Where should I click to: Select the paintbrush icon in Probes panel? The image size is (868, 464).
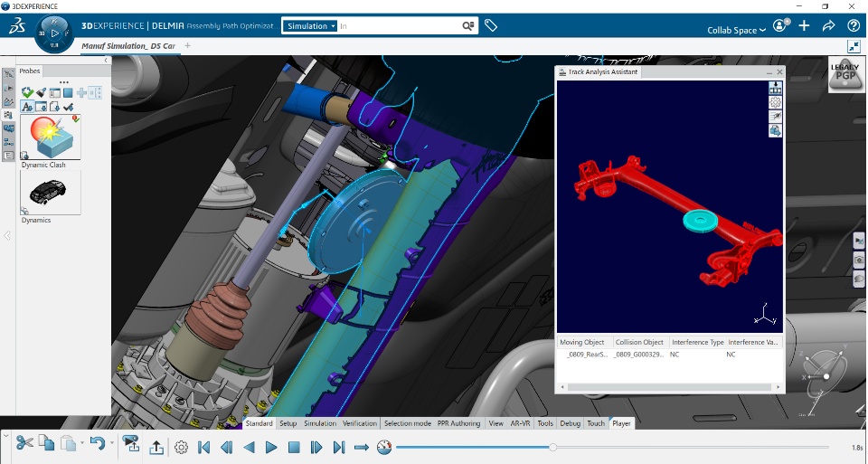[41, 92]
